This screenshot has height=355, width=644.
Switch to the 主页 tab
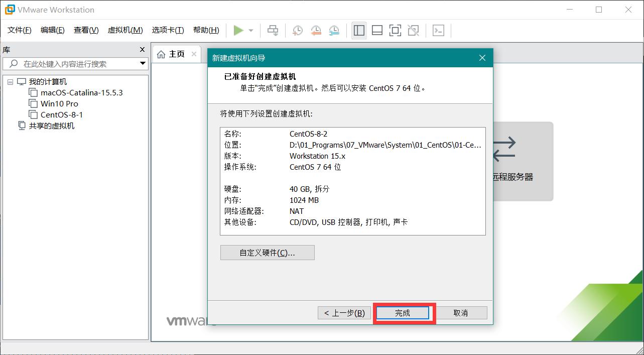click(x=171, y=54)
